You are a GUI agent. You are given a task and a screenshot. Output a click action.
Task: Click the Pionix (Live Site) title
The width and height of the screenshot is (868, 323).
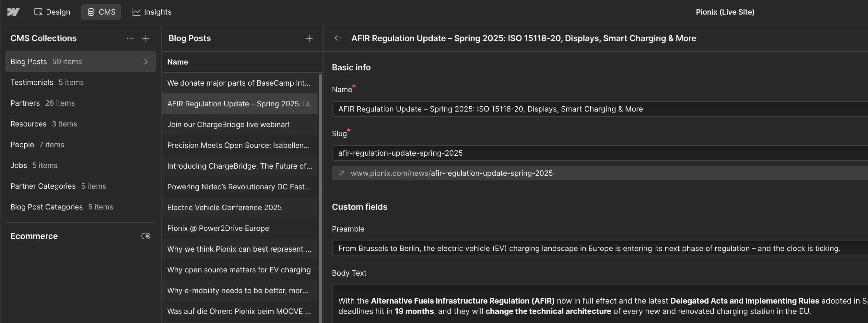[725, 12]
